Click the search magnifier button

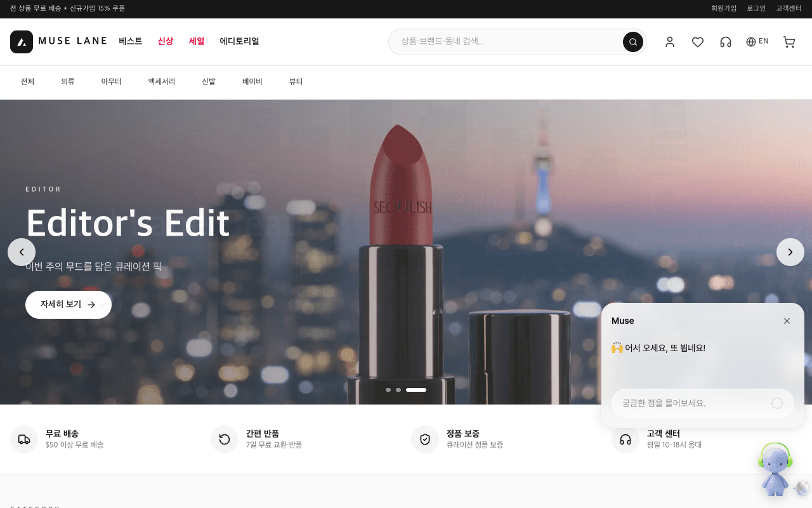(633, 42)
